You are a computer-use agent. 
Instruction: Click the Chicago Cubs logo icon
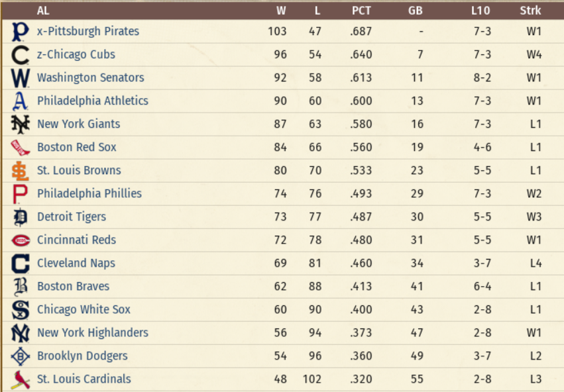pos(21,54)
